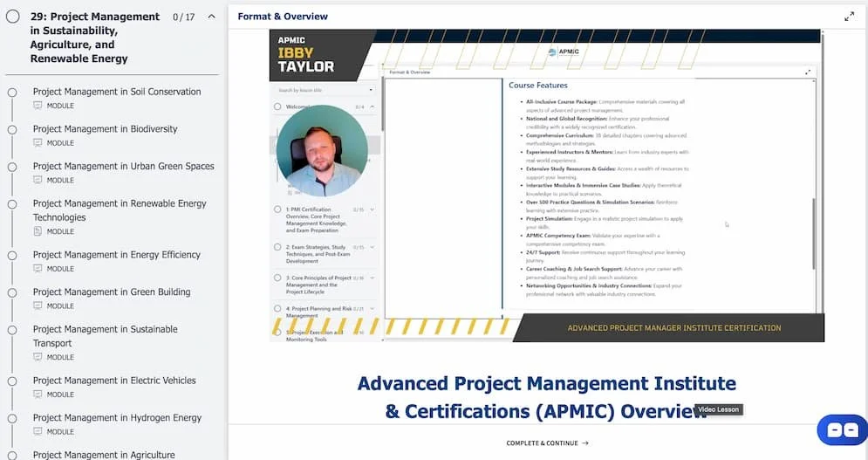
Task: Open Project Management in Agriculture module
Action: (104, 455)
